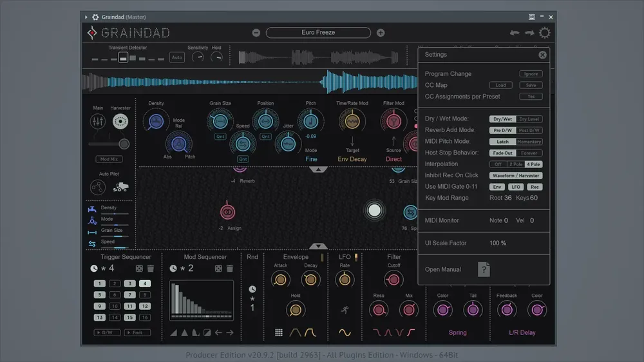Set Host Stop Behavior to Forever
This screenshot has width=644, height=362.
(529, 153)
